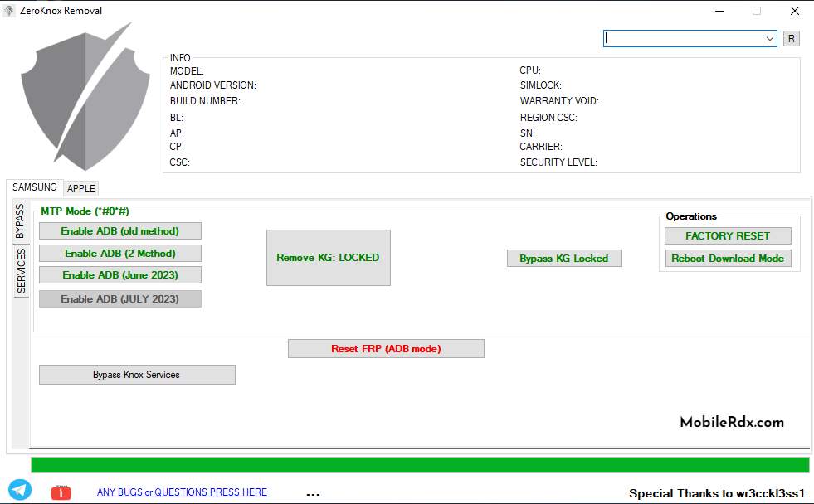Screen dimensions: 814x504
Task: Click the green progress bar
Action: coord(420,465)
